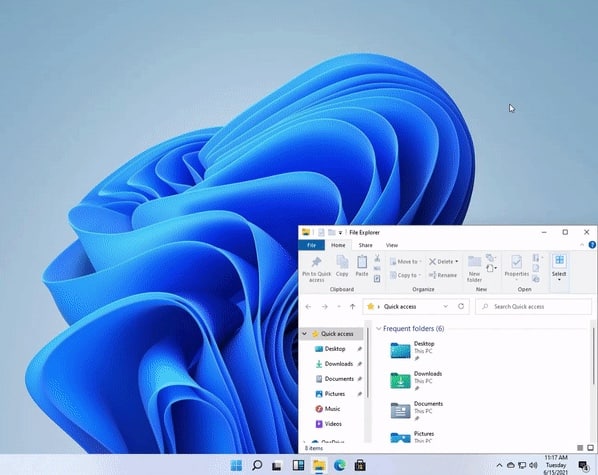Select Music in the navigation pane

click(332, 409)
